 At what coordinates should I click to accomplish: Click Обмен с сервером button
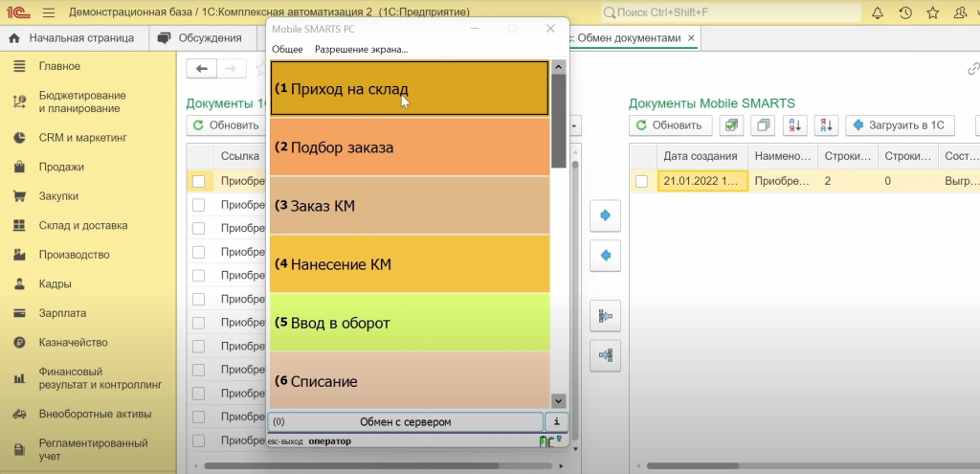405,422
